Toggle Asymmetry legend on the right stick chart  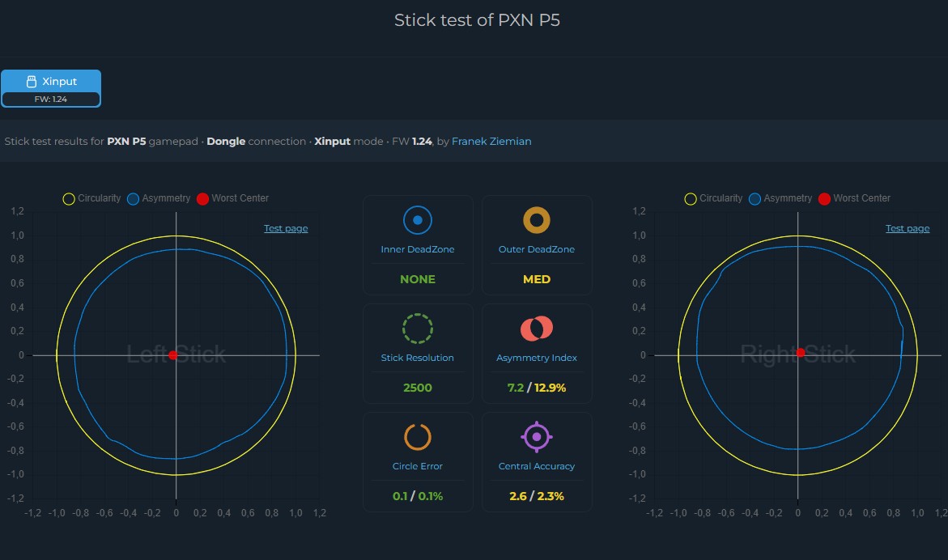780,198
